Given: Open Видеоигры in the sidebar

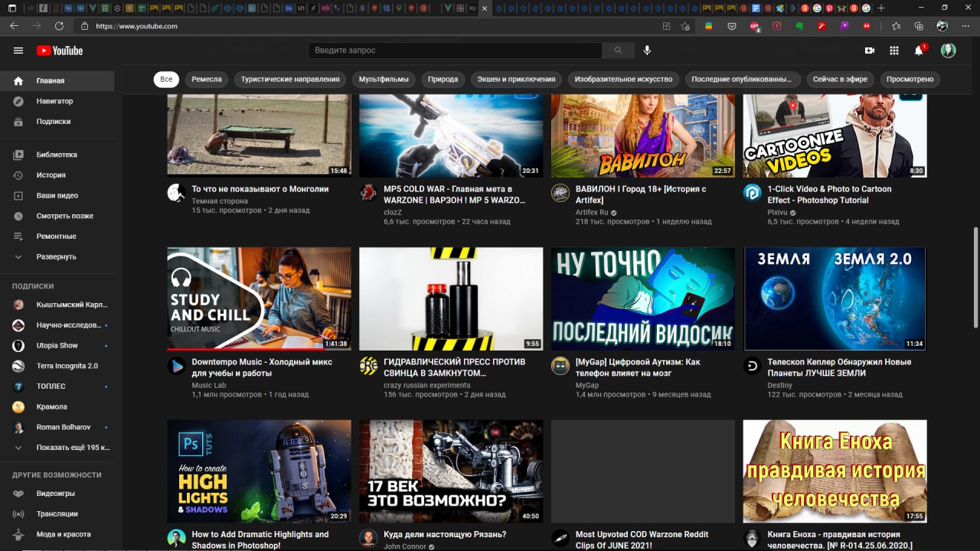Looking at the screenshot, I should (x=57, y=494).
